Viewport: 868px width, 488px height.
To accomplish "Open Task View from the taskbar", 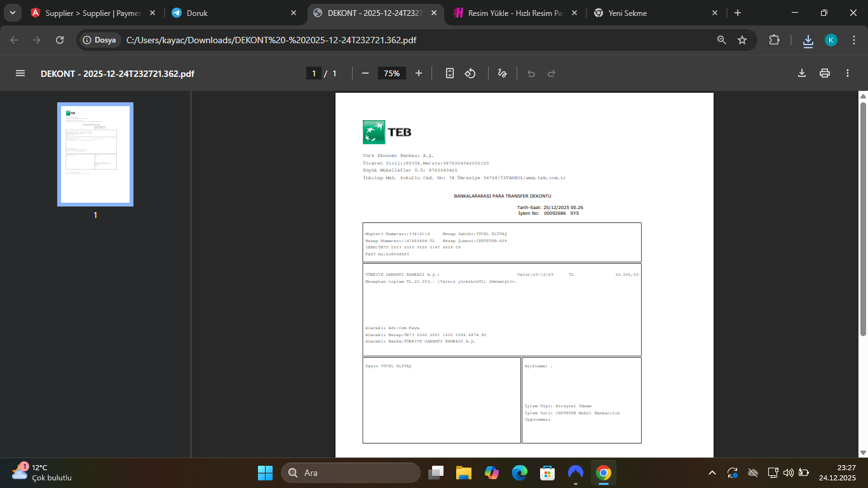I will pos(436,473).
